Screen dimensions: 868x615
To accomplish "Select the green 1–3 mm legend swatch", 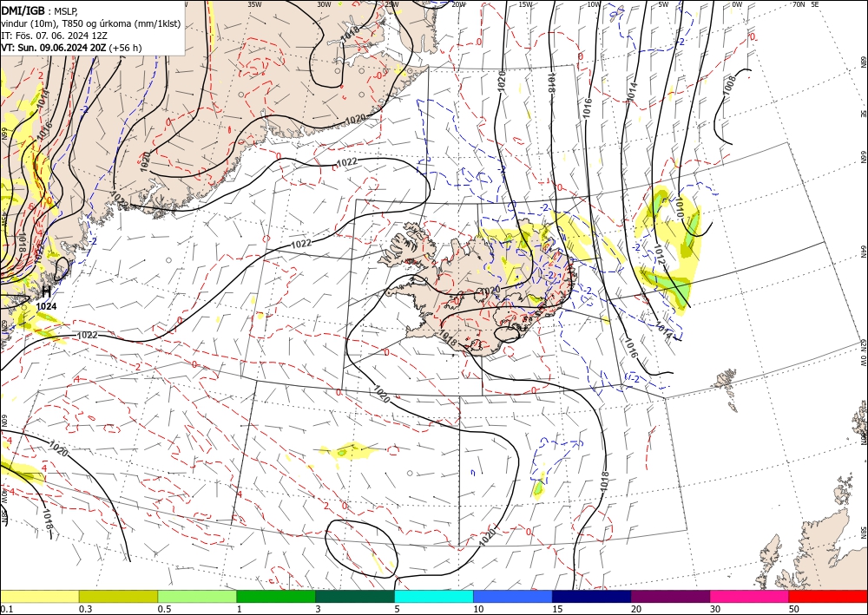I will 276,596.
